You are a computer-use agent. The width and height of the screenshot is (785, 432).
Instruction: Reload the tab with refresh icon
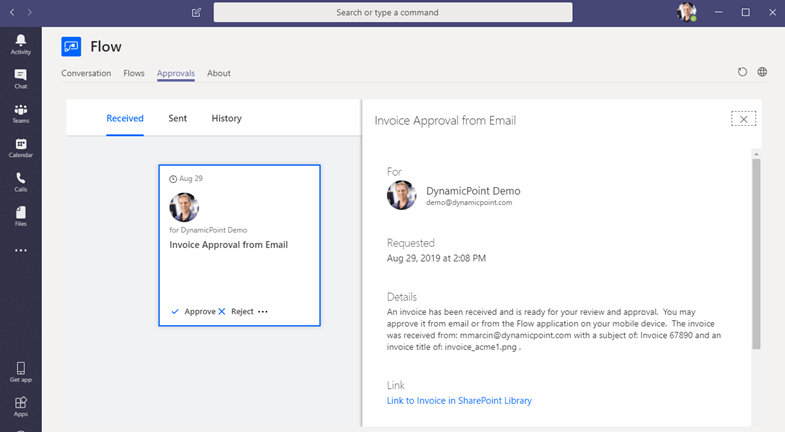point(742,72)
